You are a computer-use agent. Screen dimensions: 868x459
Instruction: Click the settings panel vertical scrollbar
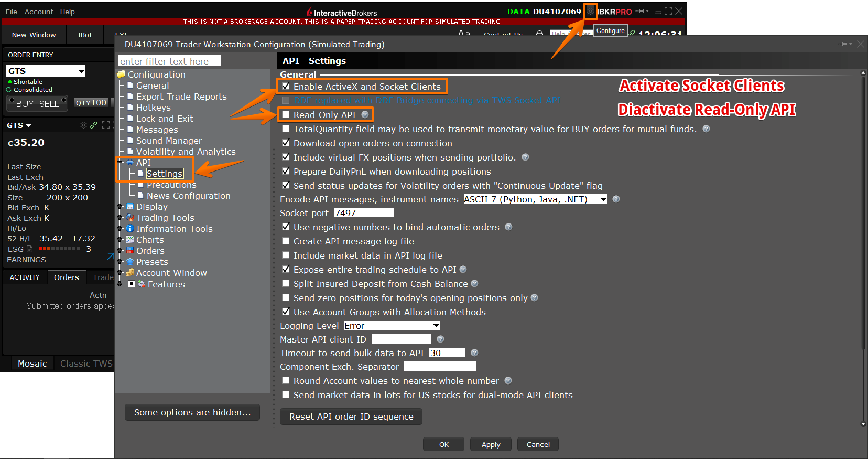tap(863, 210)
